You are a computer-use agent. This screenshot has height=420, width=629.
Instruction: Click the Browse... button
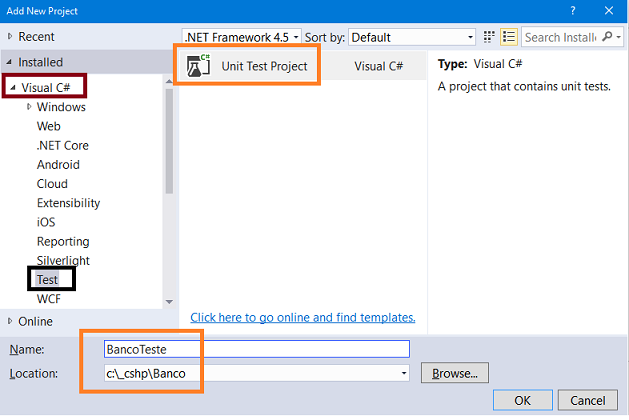coord(455,373)
